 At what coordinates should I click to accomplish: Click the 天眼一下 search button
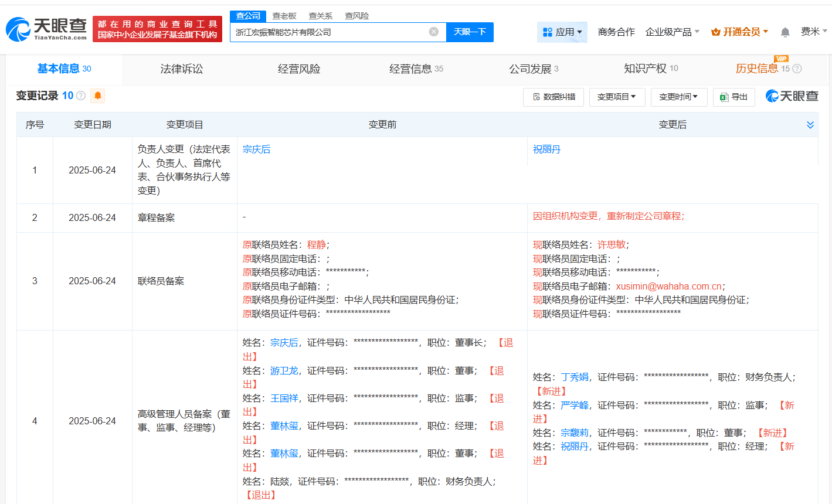(470, 32)
